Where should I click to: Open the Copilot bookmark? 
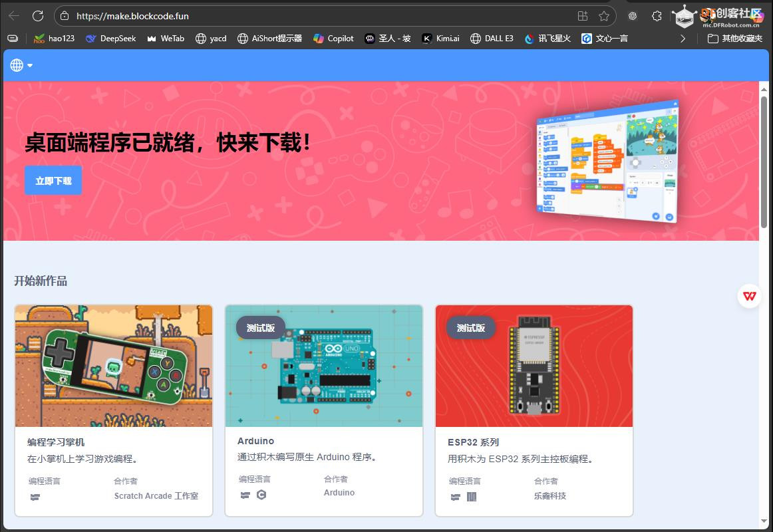tap(333, 39)
